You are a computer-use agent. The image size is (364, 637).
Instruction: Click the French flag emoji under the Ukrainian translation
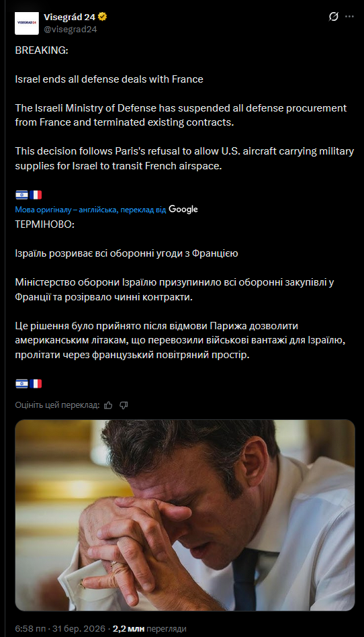pos(36,383)
